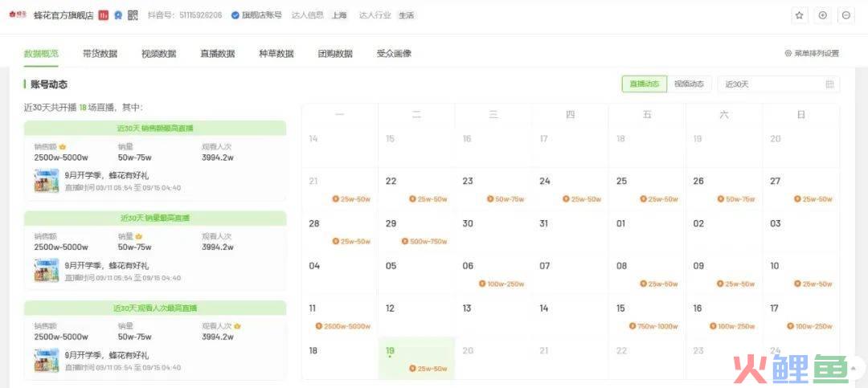Click the red chart icon beside 蜂花官方旗舰店
The width and height of the screenshot is (868, 388).
click(104, 15)
